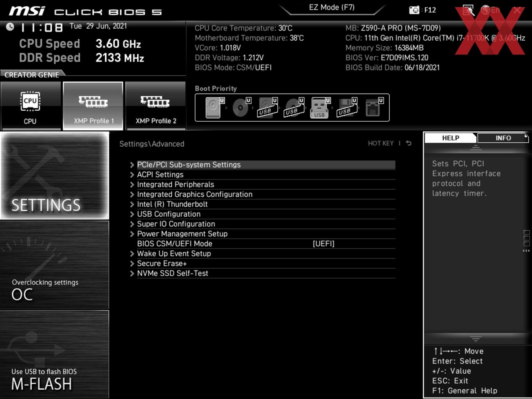Take a screenshot with the camera icon
Viewport: 532px width, 399px height.
click(x=414, y=10)
